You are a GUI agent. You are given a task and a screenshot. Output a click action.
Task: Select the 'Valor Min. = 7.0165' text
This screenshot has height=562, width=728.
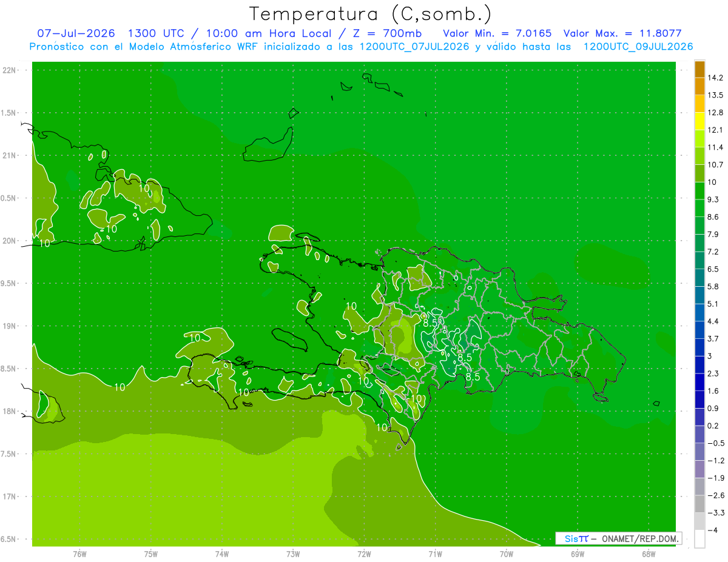497,33
